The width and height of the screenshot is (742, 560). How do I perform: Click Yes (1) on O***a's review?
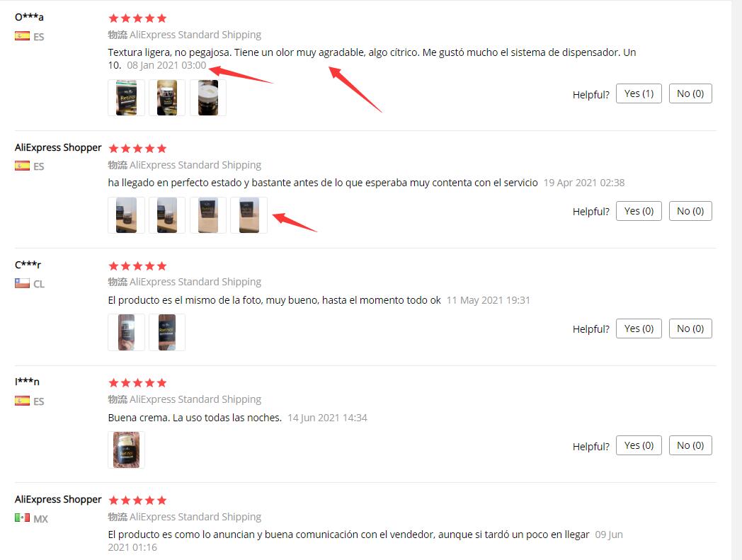[x=639, y=93]
